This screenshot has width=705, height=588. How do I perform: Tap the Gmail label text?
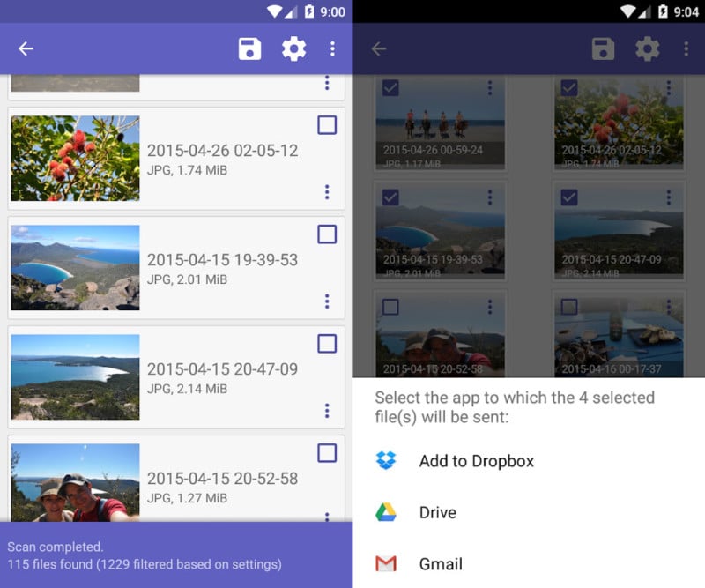coord(441,563)
